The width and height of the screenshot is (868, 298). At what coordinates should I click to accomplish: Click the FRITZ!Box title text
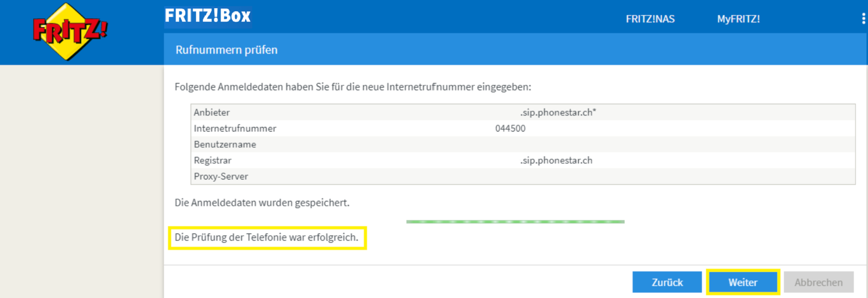pos(207,16)
